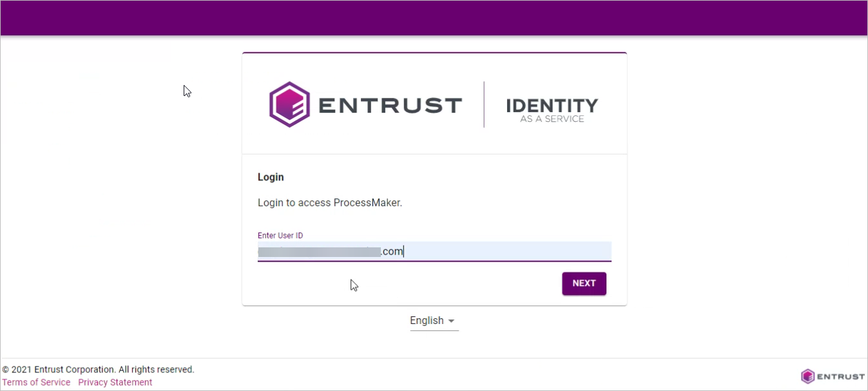The height and width of the screenshot is (391, 868).
Task: Click the 'Login to access ProcessMaker' text
Action: click(x=330, y=202)
